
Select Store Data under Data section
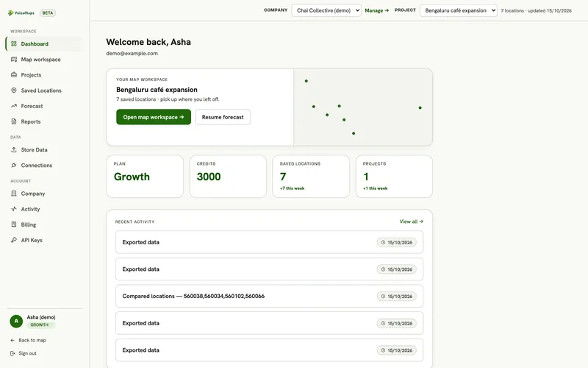pos(43,149)
